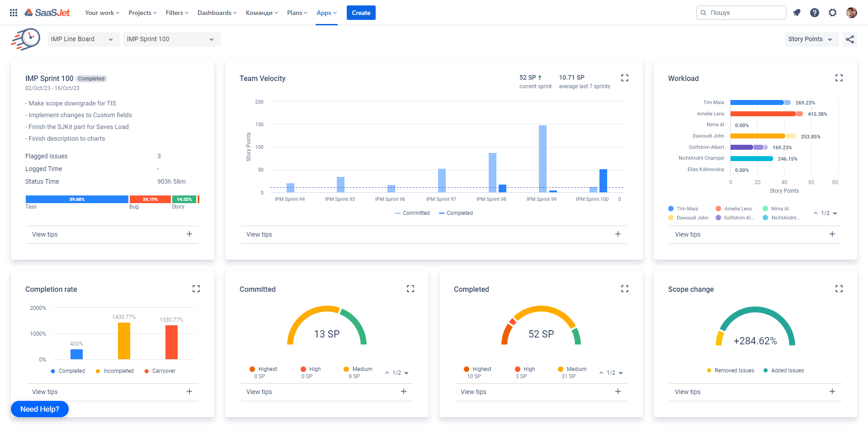
Task: Click the share icon next to Story Points
Action: coord(850,39)
